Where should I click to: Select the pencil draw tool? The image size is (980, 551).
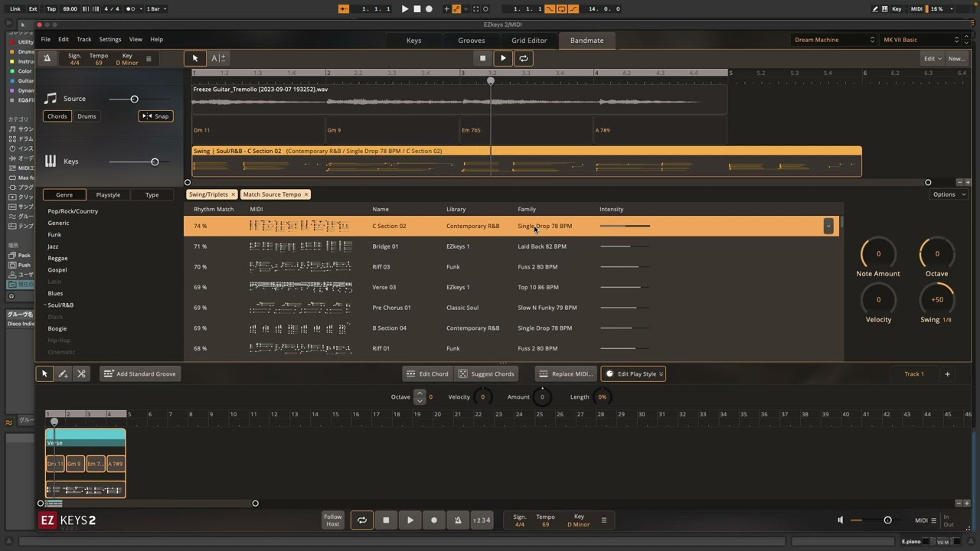point(63,373)
